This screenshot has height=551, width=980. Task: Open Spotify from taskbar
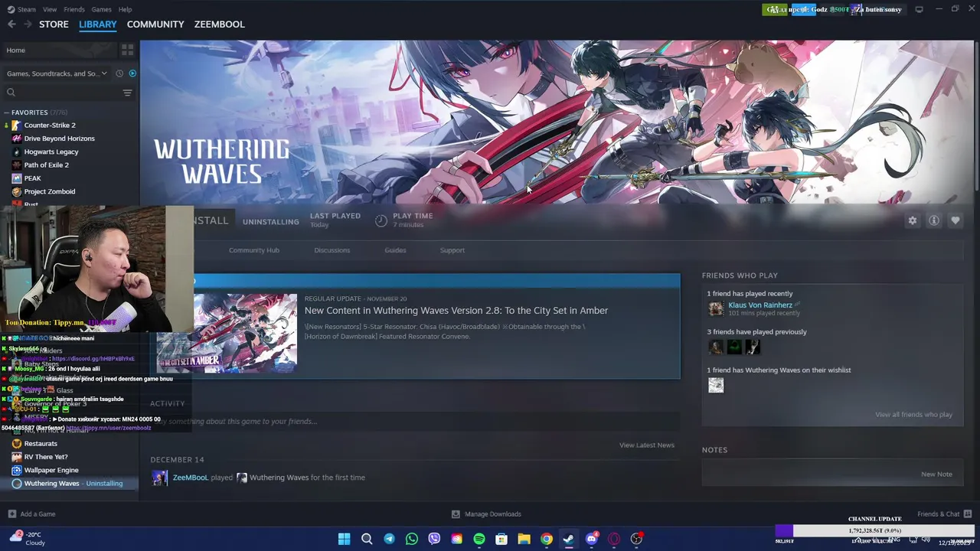coord(479,539)
